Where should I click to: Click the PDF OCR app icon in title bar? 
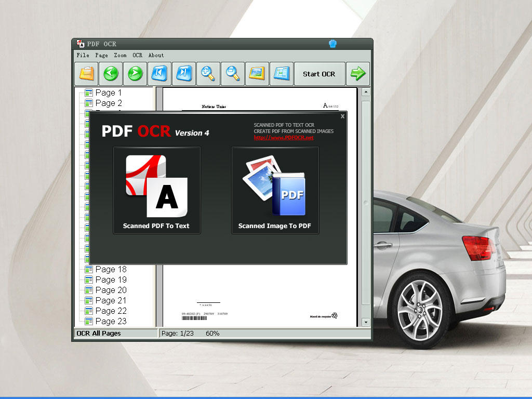tap(81, 44)
